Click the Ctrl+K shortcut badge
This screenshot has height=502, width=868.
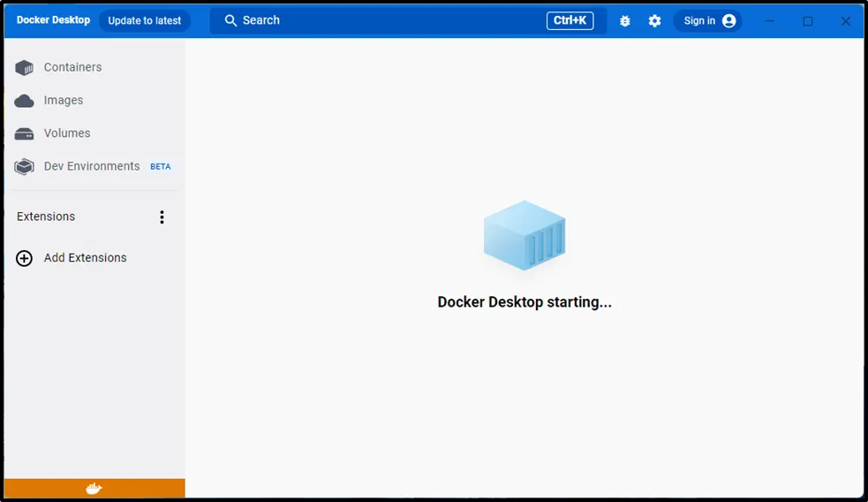tap(570, 20)
